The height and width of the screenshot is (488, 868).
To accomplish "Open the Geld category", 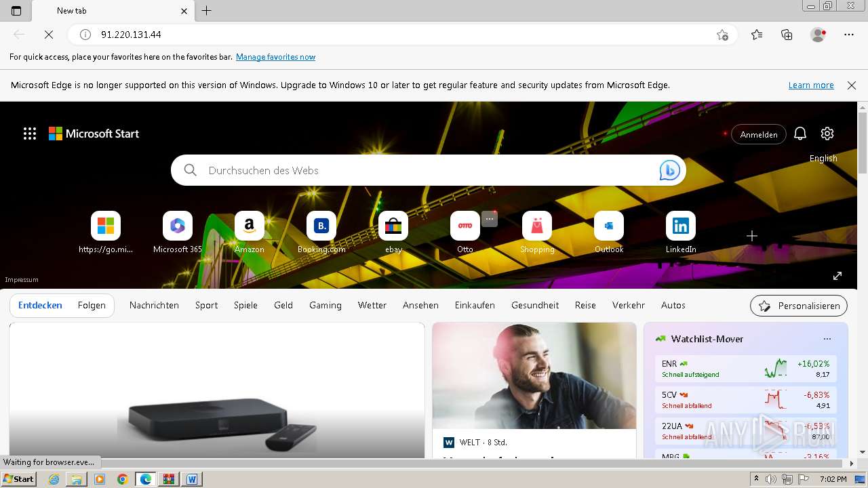I will pyautogui.click(x=283, y=306).
